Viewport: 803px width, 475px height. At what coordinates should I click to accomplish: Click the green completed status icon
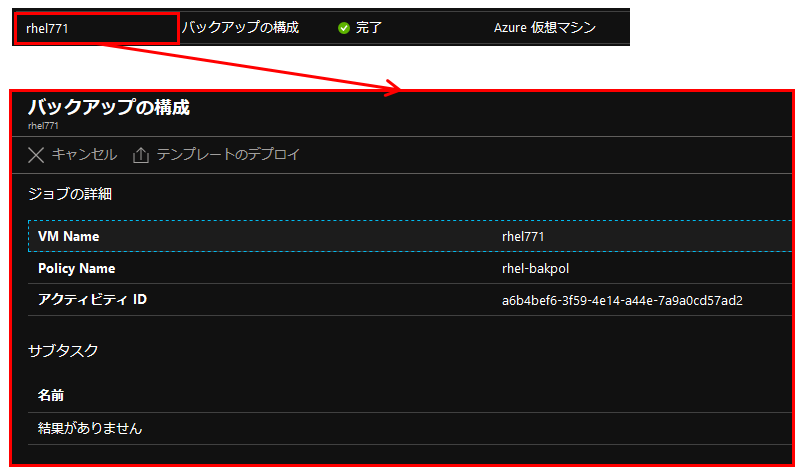pos(344,28)
